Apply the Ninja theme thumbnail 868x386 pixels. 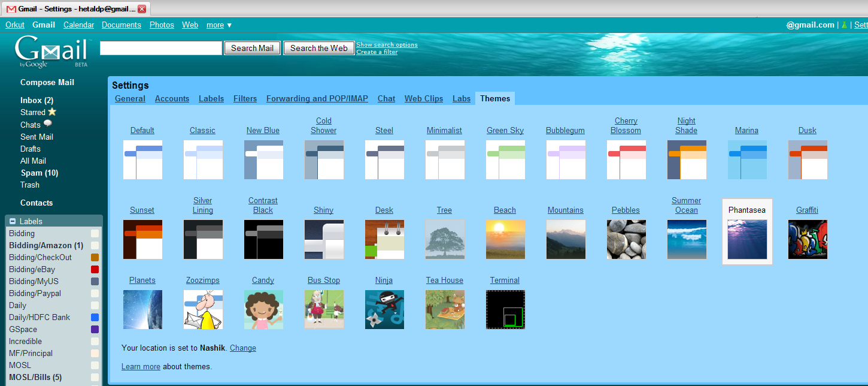click(x=384, y=310)
